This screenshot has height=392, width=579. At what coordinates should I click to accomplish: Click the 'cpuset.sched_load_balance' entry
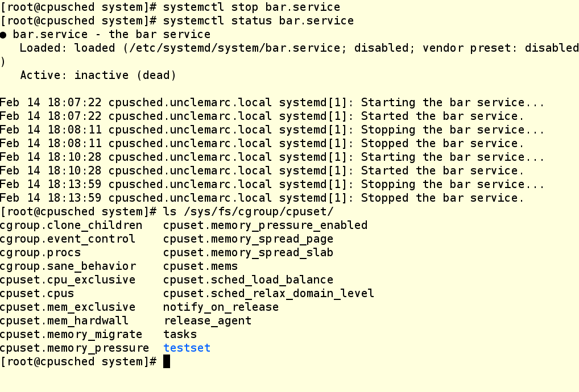coord(248,280)
